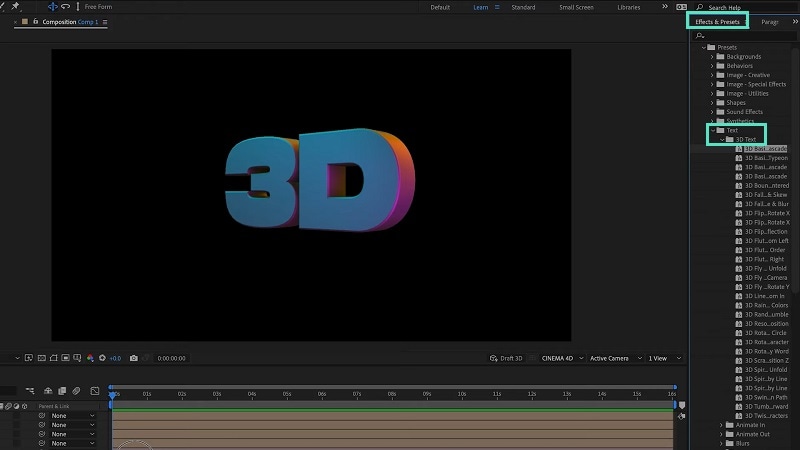Viewport: 800px width, 450px height.
Task: Expand the Image - Utilities folder
Action: (x=712, y=93)
